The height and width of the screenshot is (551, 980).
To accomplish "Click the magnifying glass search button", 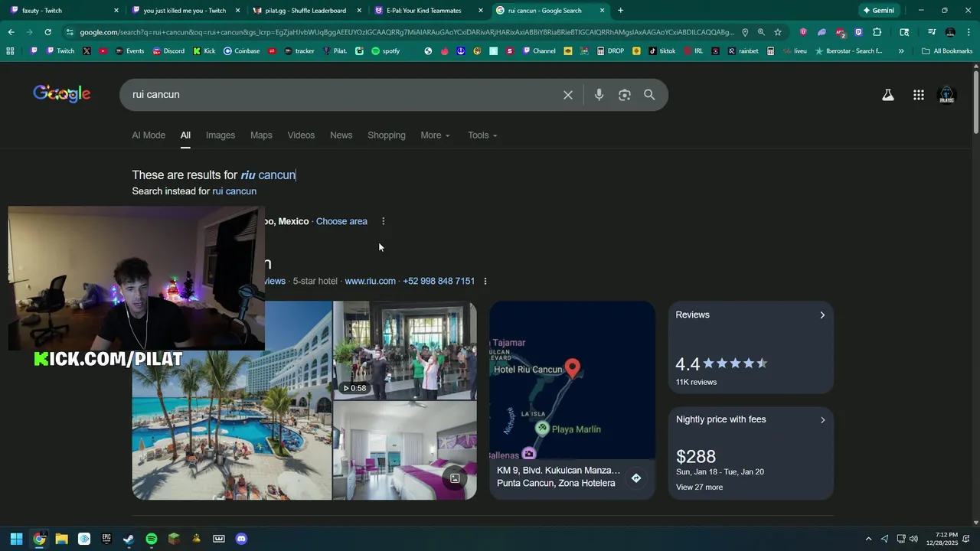I will click(x=649, y=95).
